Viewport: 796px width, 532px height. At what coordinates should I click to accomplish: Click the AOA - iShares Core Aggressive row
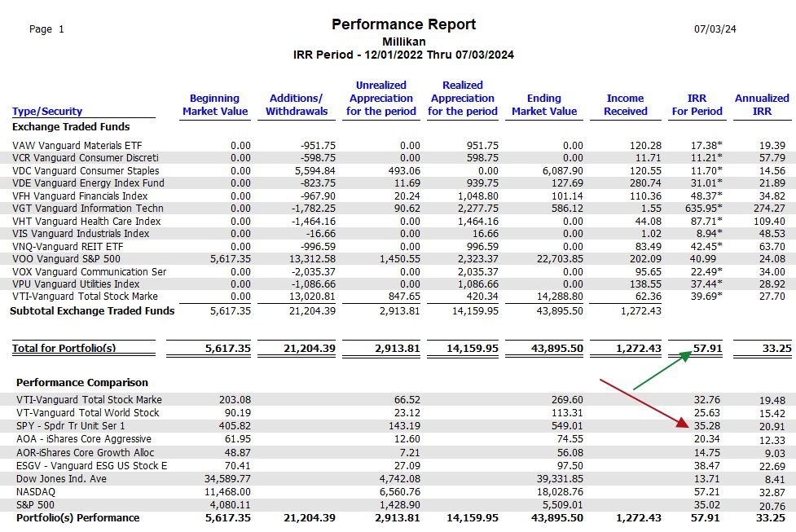(x=398, y=439)
